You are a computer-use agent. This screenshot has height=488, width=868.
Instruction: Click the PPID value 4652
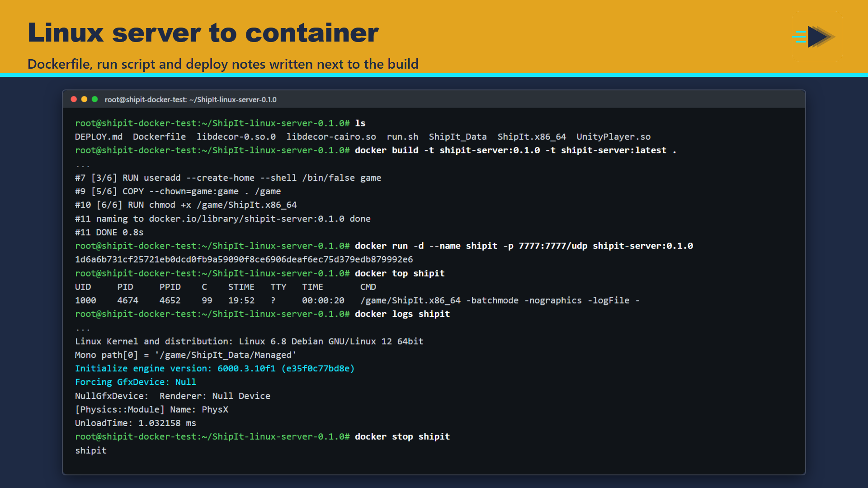[x=170, y=300]
